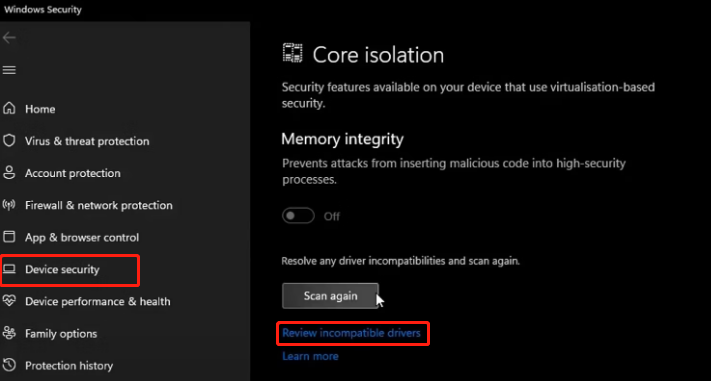Select the Family options people icon
711x381 pixels.
tap(9, 333)
